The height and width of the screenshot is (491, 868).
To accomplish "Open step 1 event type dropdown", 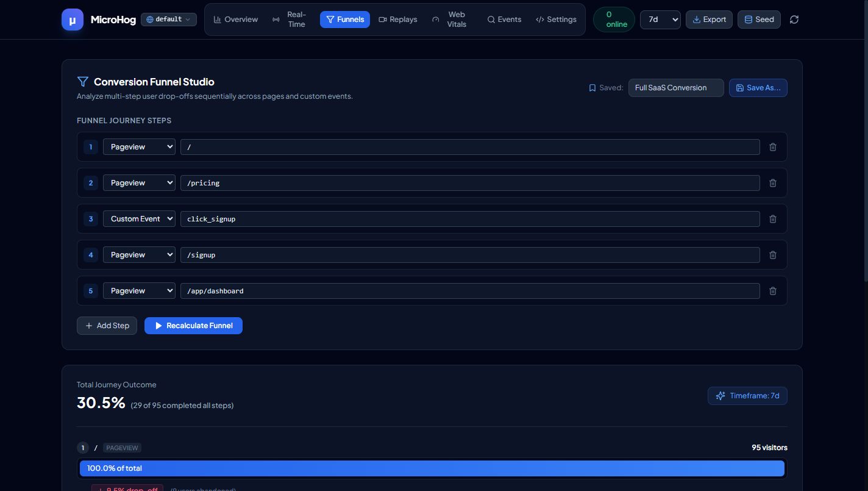I will click(x=139, y=147).
